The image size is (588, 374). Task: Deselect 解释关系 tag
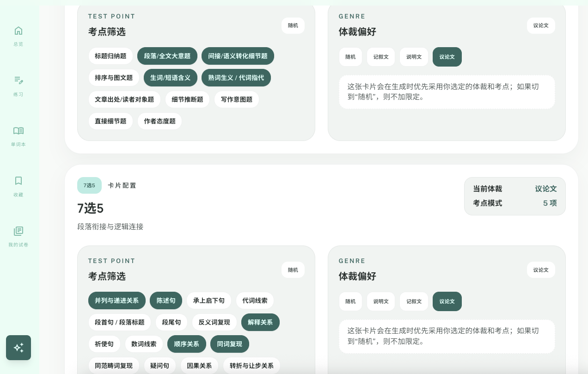tap(260, 322)
